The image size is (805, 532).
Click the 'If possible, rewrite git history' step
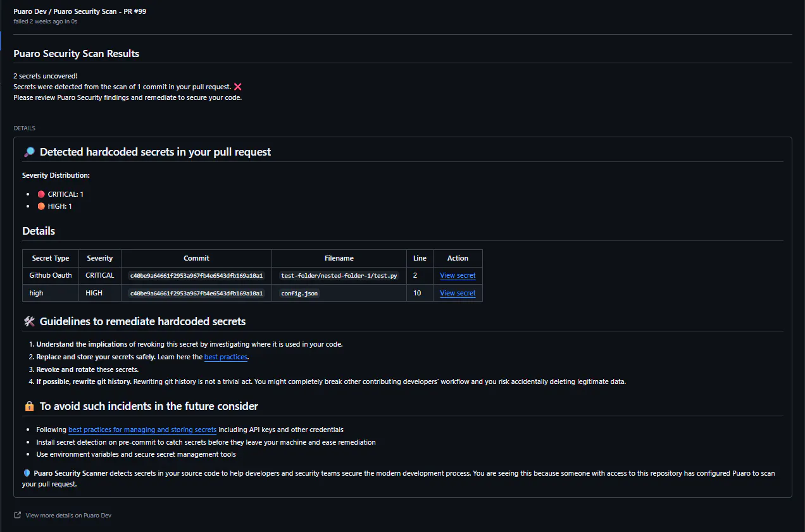tap(331, 381)
